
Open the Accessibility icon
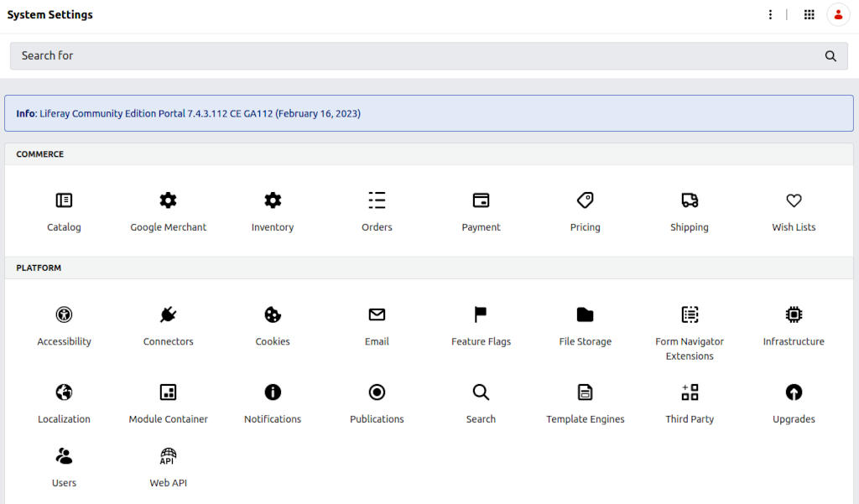(64, 314)
